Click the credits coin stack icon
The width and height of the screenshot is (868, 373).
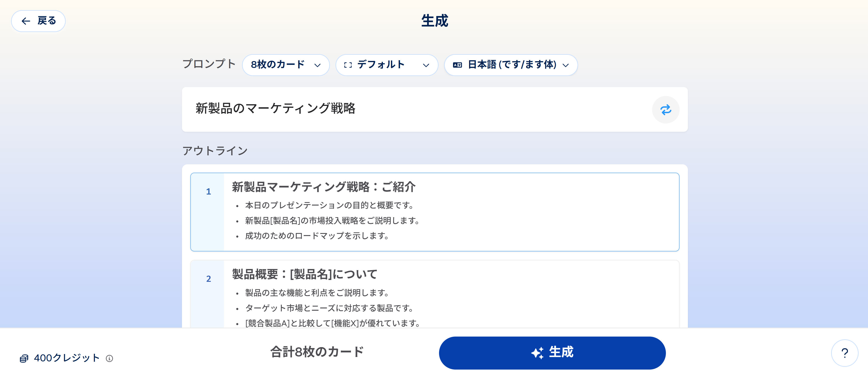(x=24, y=359)
